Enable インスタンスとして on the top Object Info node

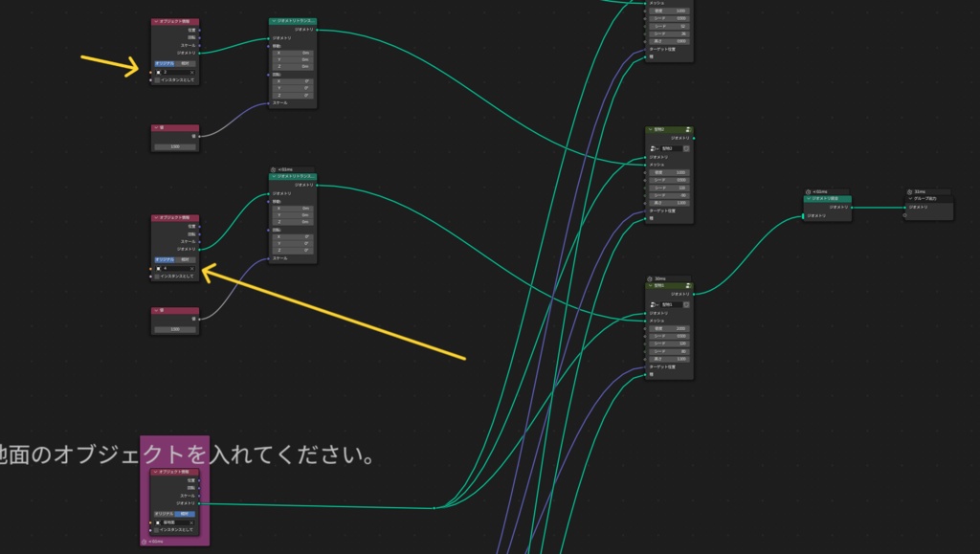[x=157, y=79]
